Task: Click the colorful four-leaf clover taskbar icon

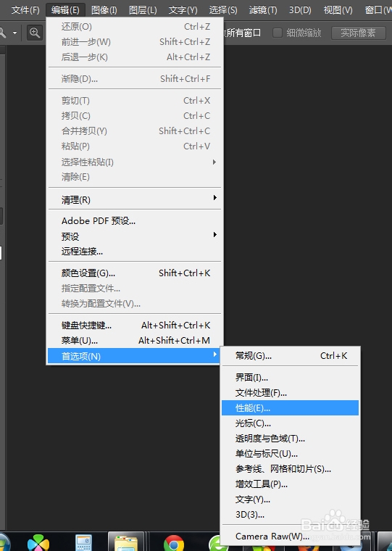Action: (x=38, y=543)
